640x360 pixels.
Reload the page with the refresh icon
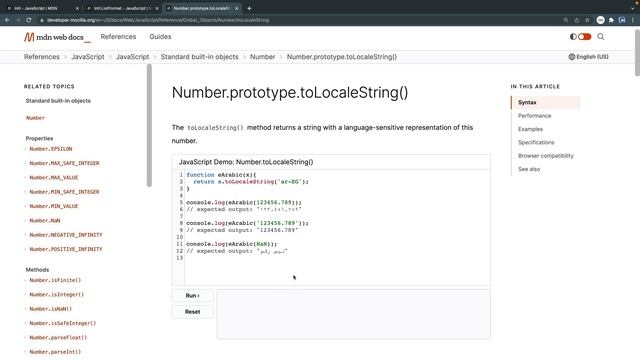pyautogui.click(x=29, y=20)
